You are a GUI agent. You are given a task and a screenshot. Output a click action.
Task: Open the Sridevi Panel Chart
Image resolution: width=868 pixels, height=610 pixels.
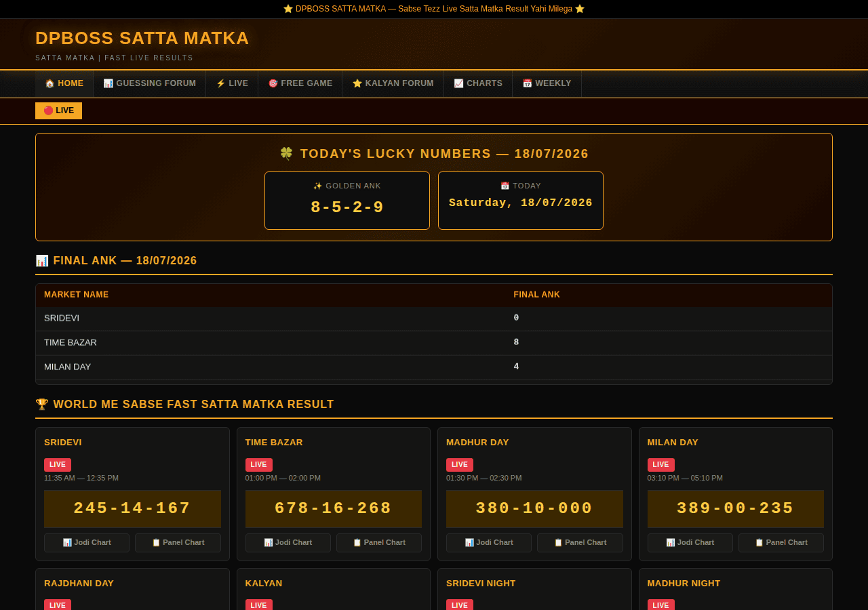click(178, 542)
